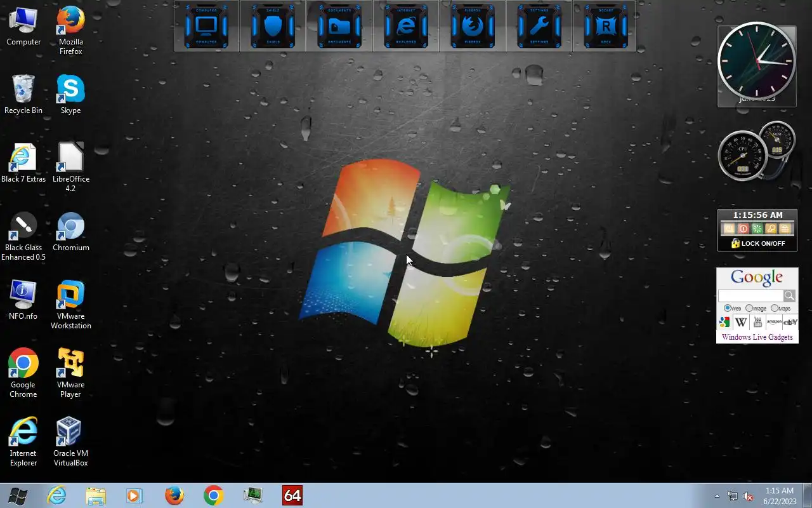The image size is (812, 508).
Task: Click the first tan icon in lock gadget
Action: point(729,229)
